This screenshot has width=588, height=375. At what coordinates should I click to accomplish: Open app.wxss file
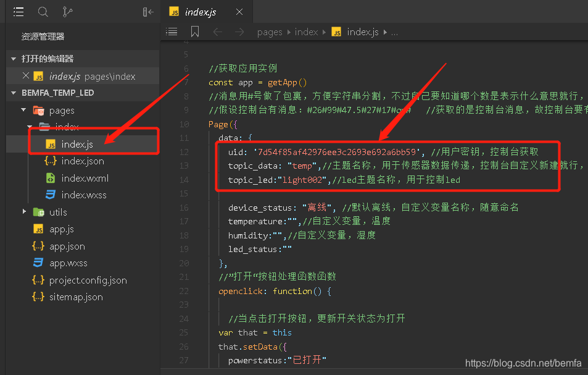point(68,264)
